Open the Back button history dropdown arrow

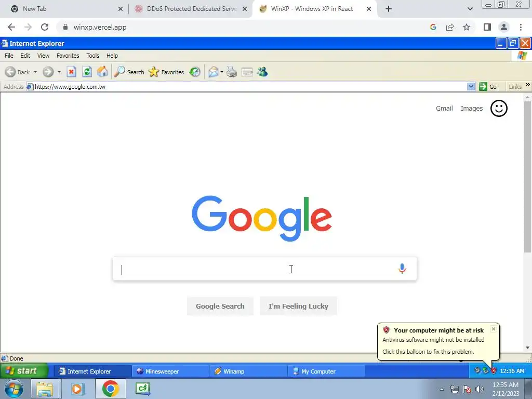[x=35, y=72]
